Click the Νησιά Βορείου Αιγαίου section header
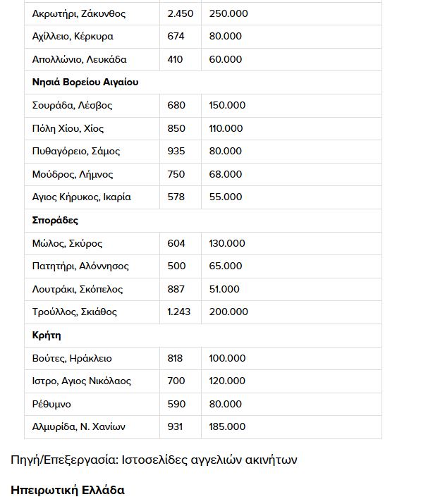Viewport: 421px width, 504px height. [x=85, y=82]
